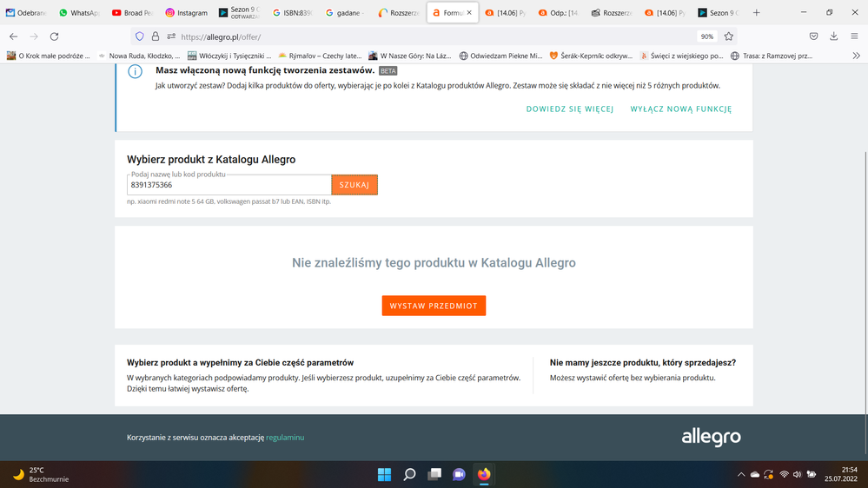Click the info icon in the beta banner
The height and width of the screenshot is (488, 868).
click(x=135, y=71)
